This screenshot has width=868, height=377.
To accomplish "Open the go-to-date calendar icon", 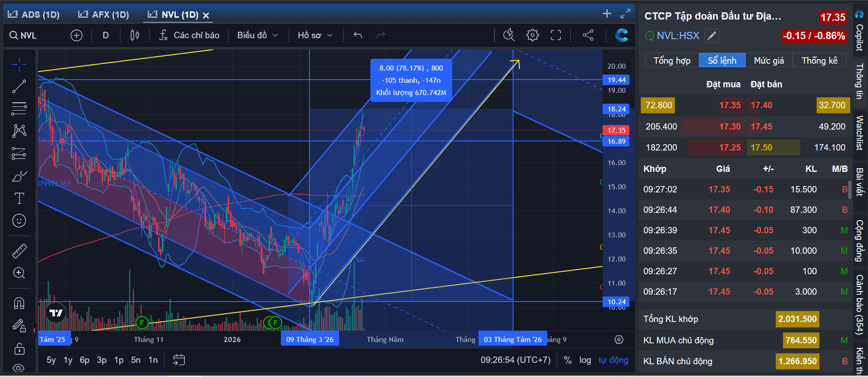I will tap(179, 360).
